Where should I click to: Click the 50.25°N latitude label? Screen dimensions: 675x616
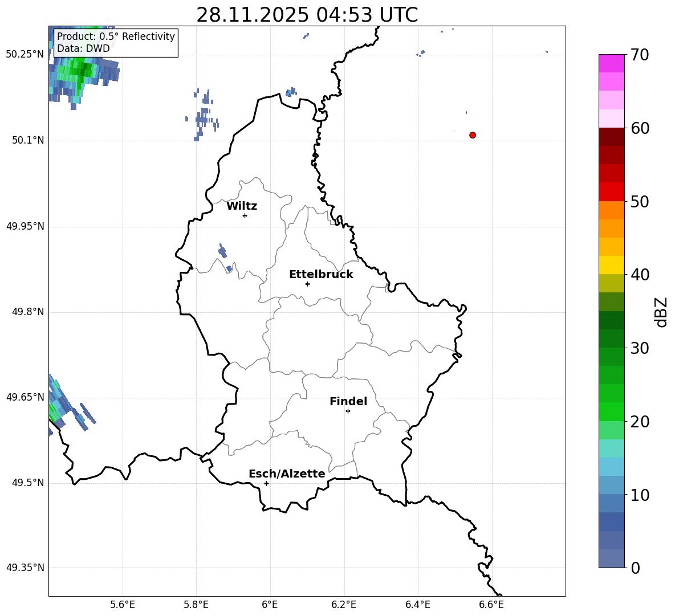click(25, 55)
